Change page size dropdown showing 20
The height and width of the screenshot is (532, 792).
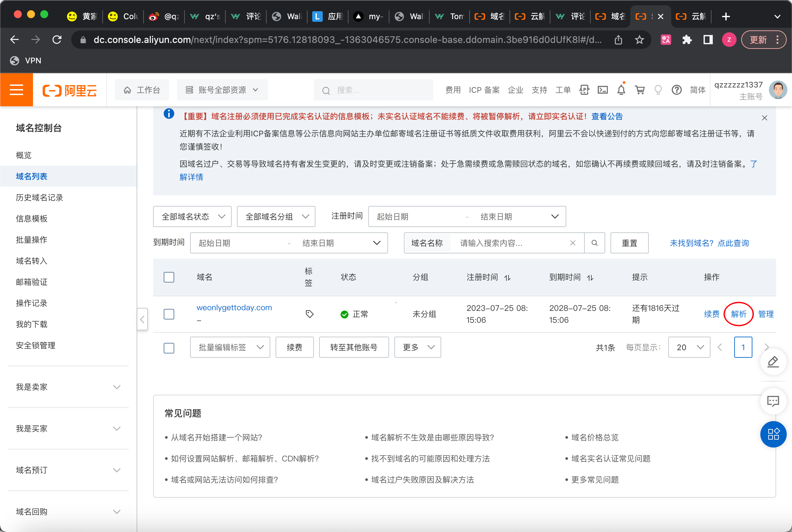point(689,347)
